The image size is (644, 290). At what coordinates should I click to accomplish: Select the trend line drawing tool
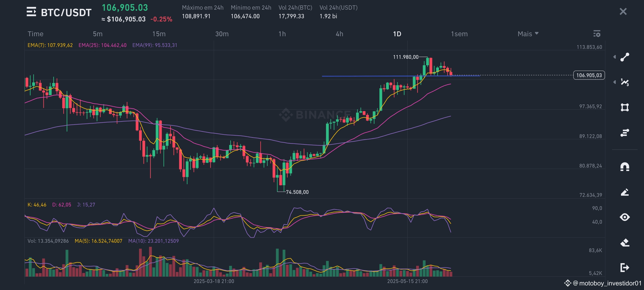[x=625, y=57]
